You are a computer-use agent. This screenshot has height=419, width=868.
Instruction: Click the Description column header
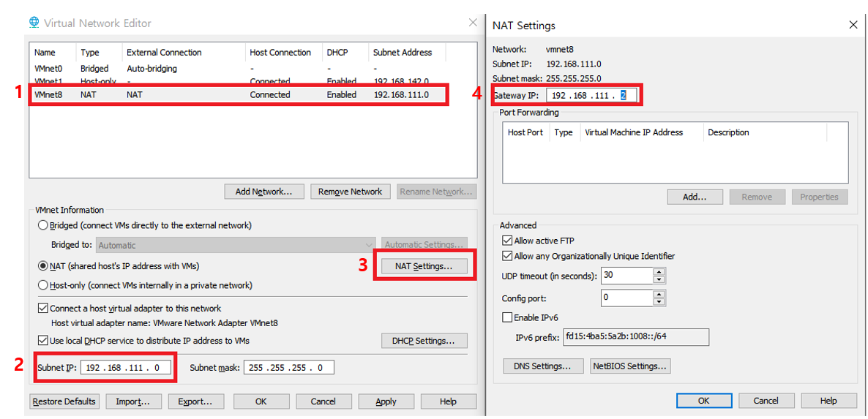tap(765, 132)
